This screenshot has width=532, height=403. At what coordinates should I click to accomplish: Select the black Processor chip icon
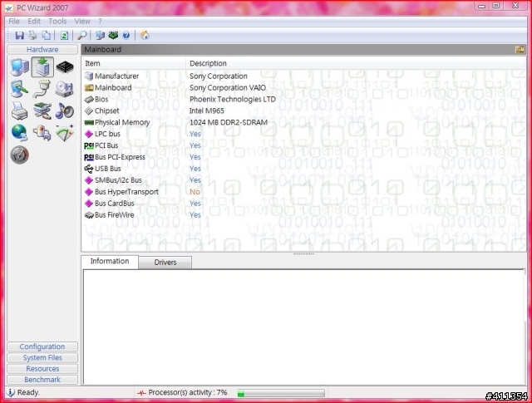coord(65,66)
